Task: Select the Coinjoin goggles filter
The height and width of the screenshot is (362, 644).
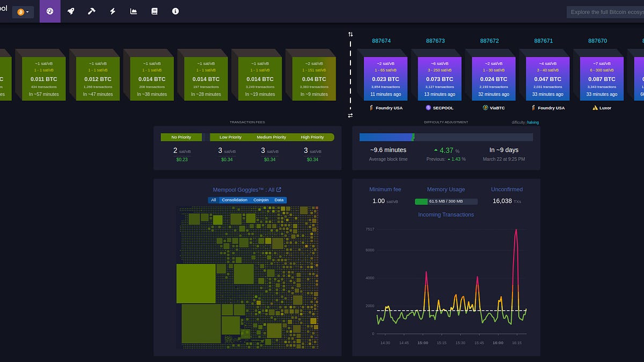Action: [261, 200]
